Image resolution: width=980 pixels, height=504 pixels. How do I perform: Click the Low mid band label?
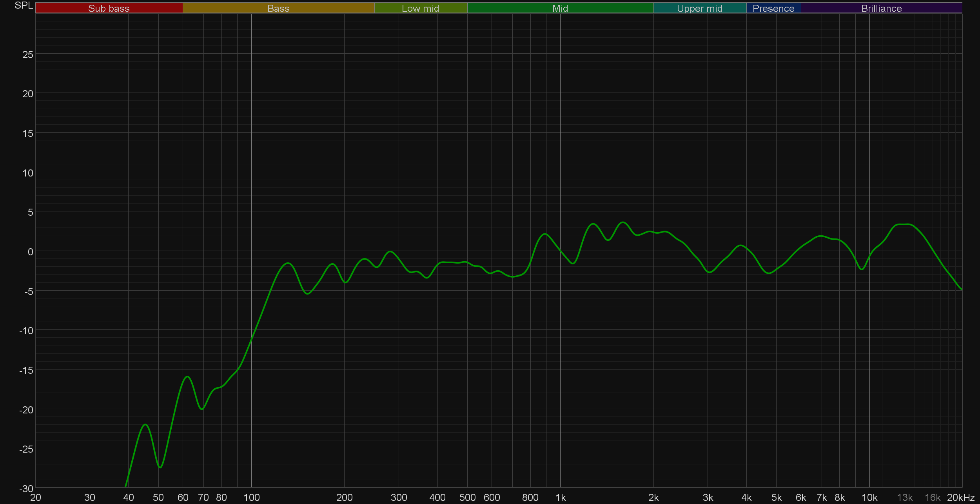click(x=420, y=8)
